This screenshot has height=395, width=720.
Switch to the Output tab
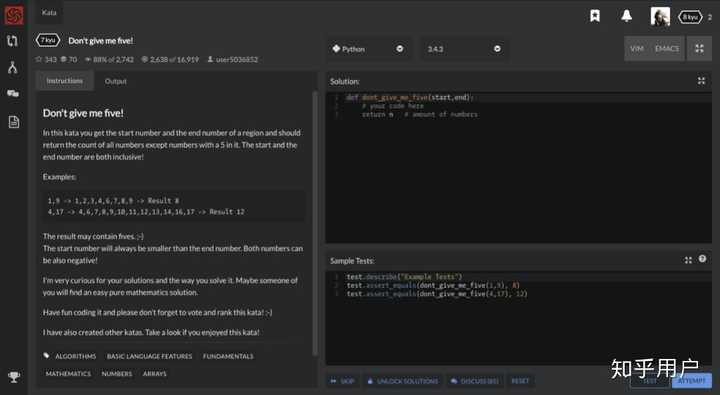click(115, 81)
